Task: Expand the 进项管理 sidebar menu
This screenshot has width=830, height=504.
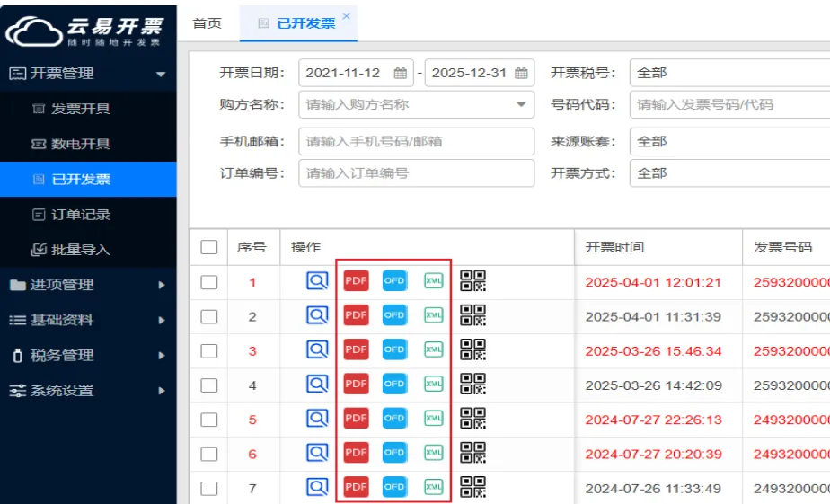Action: coord(88,285)
